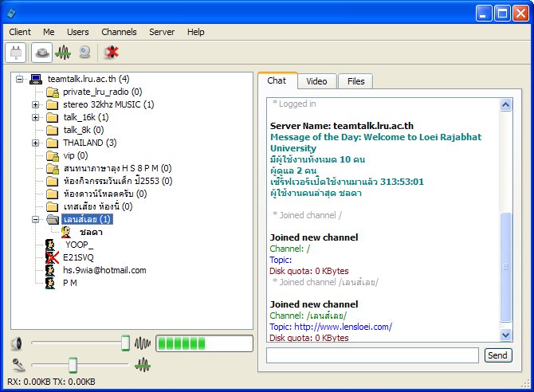Image resolution: width=534 pixels, height=392 pixels.
Task: Select the private_lru_radio (0) channel
Action: click(x=103, y=92)
